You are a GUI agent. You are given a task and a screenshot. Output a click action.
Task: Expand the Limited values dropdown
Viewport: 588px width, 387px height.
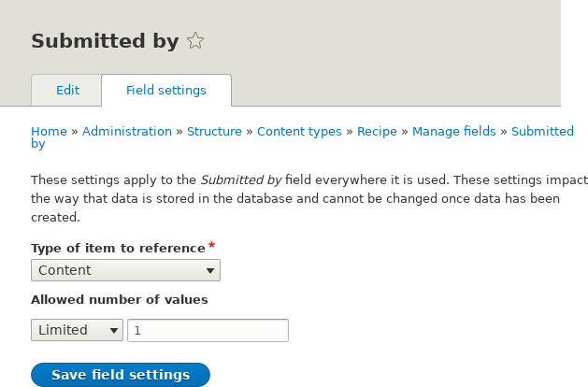pos(77,330)
